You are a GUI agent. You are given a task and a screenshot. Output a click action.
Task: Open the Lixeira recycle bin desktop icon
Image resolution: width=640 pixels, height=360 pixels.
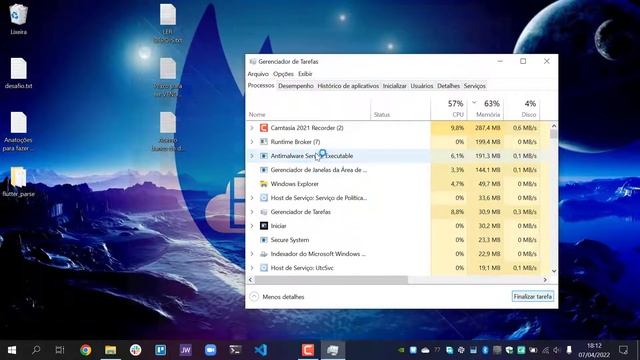(x=18, y=19)
